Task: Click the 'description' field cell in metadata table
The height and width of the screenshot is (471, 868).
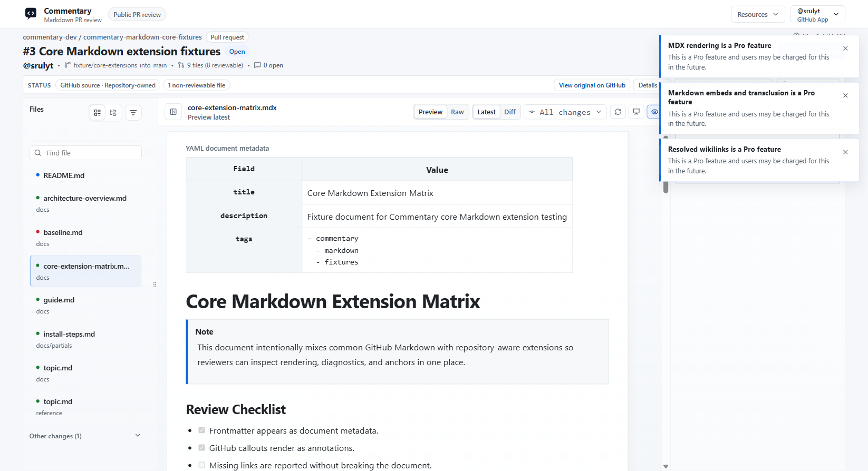Action: pyautogui.click(x=244, y=216)
